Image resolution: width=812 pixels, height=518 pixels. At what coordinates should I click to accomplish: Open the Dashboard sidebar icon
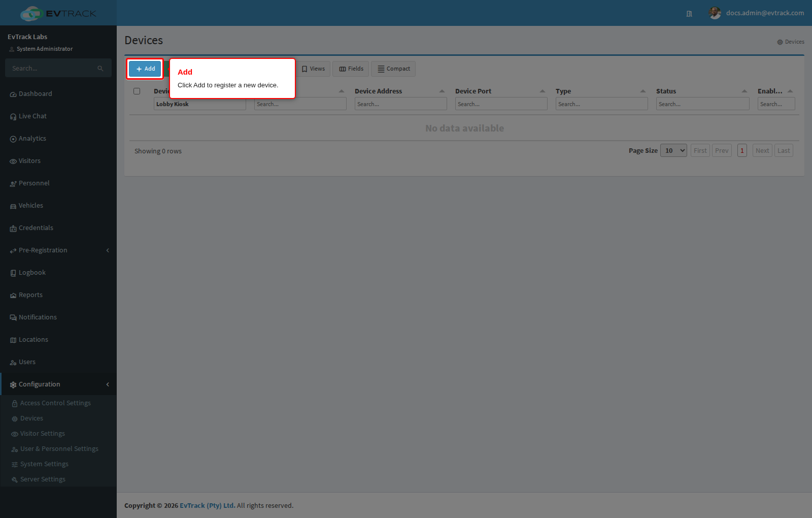13,94
